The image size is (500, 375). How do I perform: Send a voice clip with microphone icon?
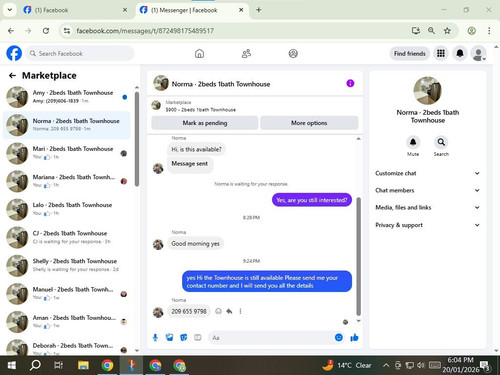point(155,338)
